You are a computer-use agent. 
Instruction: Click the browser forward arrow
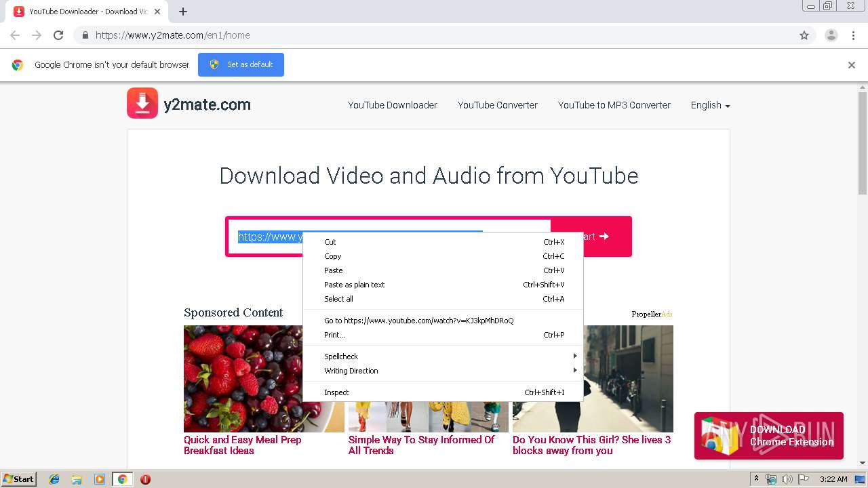coord(37,35)
